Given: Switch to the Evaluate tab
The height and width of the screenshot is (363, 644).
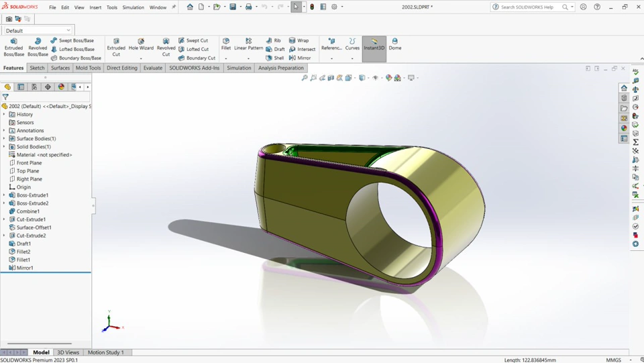Looking at the screenshot, I should pos(153,68).
